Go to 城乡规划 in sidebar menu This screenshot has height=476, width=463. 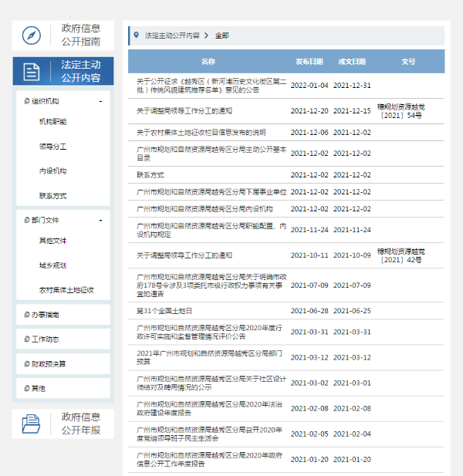(53, 265)
